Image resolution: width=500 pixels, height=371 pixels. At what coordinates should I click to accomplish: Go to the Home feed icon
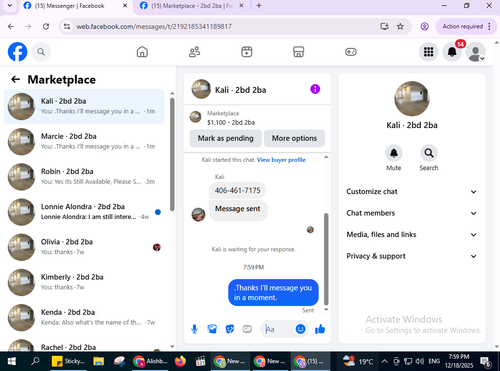142,52
